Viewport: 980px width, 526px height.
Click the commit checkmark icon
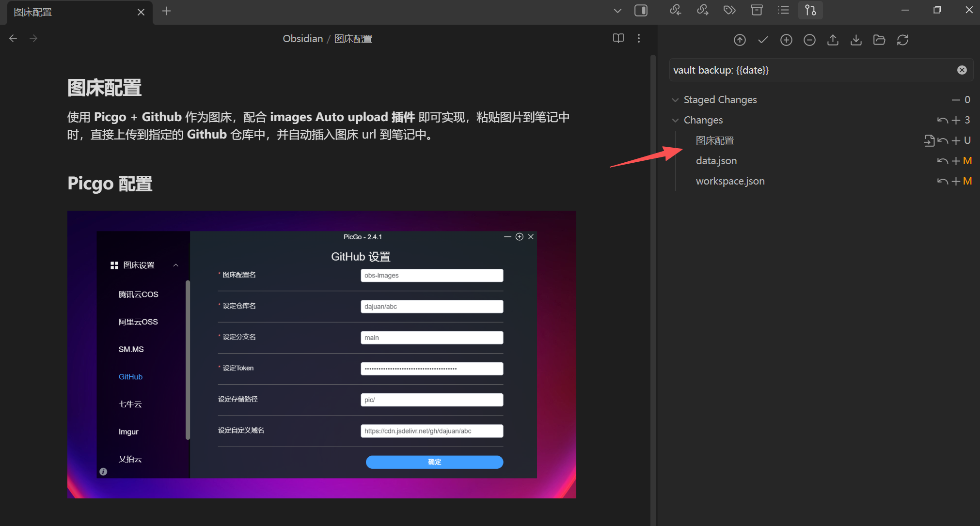(763, 40)
